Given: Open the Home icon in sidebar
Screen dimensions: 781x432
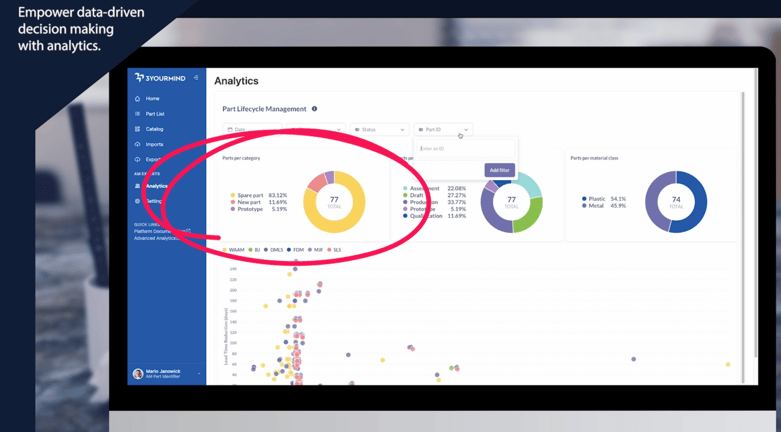Looking at the screenshot, I should pyautogui.click(x=137, y=99).
